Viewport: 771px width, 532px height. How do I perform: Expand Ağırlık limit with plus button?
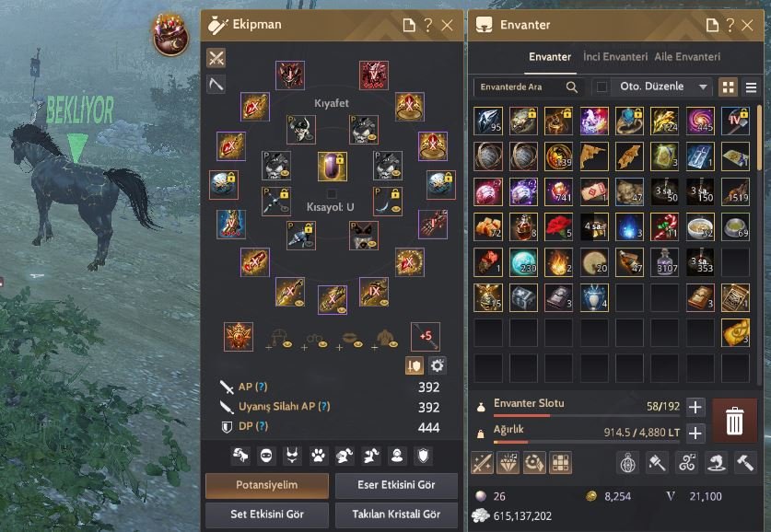[x=695, y=433]
